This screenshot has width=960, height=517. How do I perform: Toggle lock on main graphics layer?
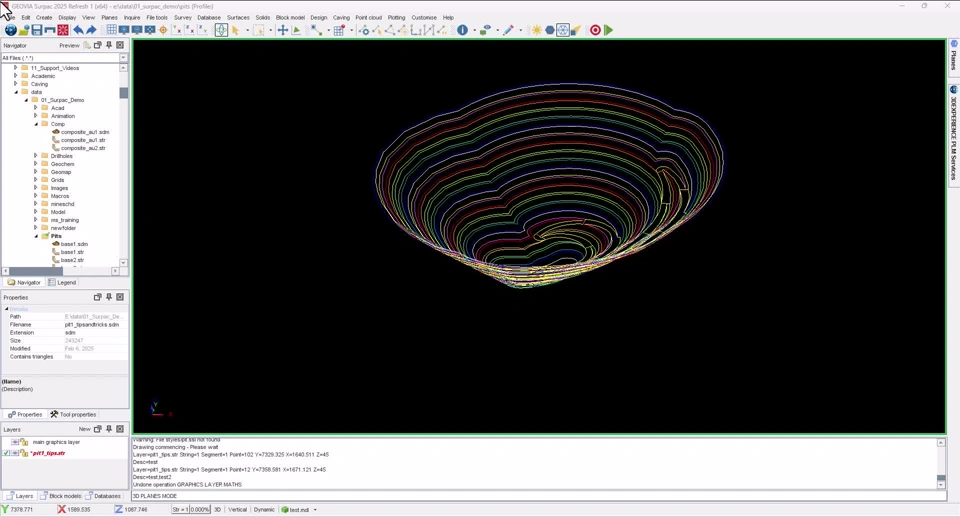(23, 442)
